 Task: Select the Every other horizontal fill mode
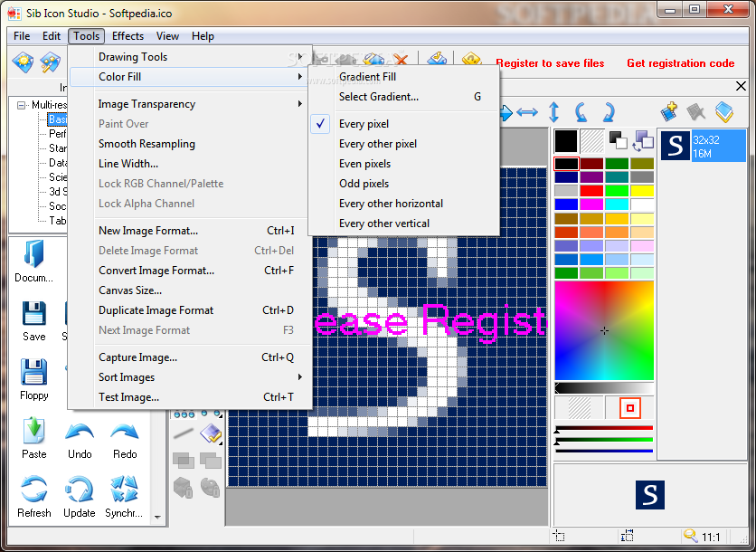[x=404, y=204]
